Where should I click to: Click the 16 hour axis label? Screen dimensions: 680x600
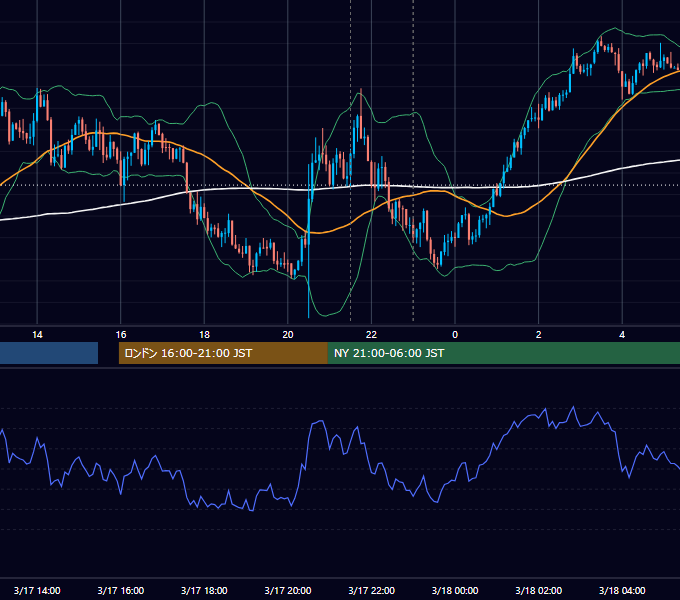(x=121, y=335)
